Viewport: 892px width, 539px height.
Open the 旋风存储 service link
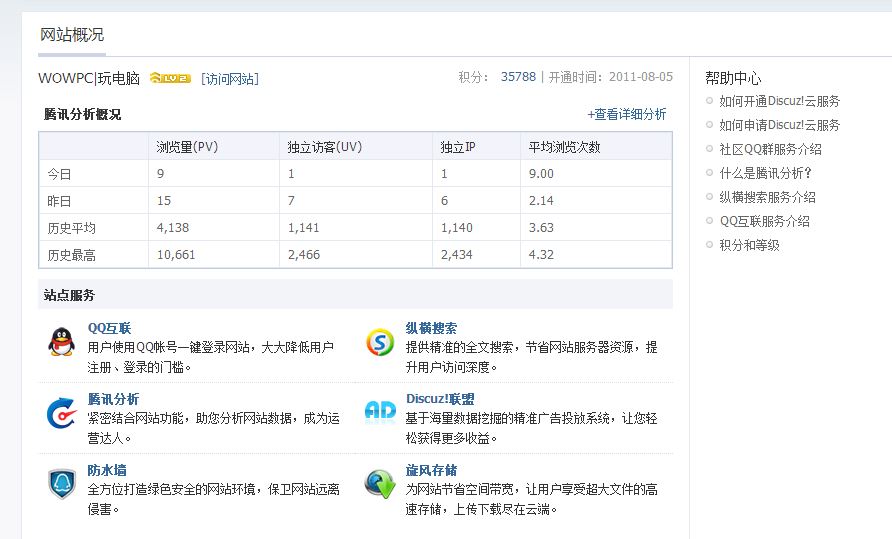click(431, 470)
